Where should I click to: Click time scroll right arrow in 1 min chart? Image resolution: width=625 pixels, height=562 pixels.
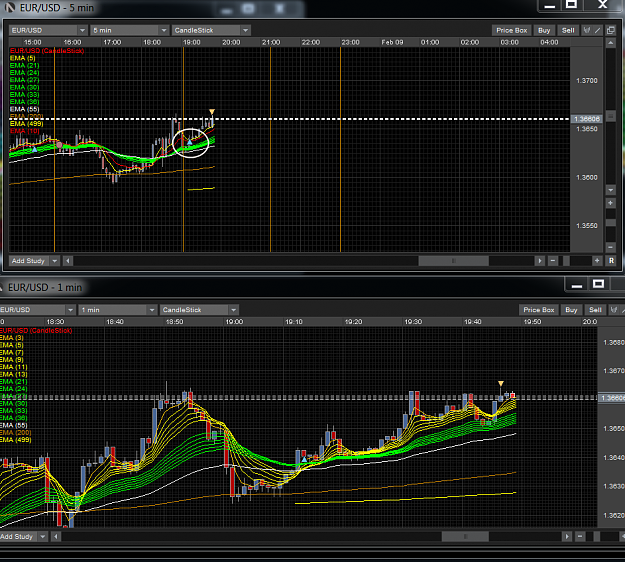pyautogui.click(x=566, y=536)
